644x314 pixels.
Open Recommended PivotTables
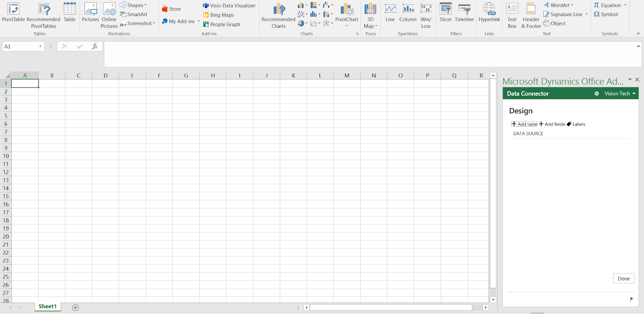coord(43,16)
